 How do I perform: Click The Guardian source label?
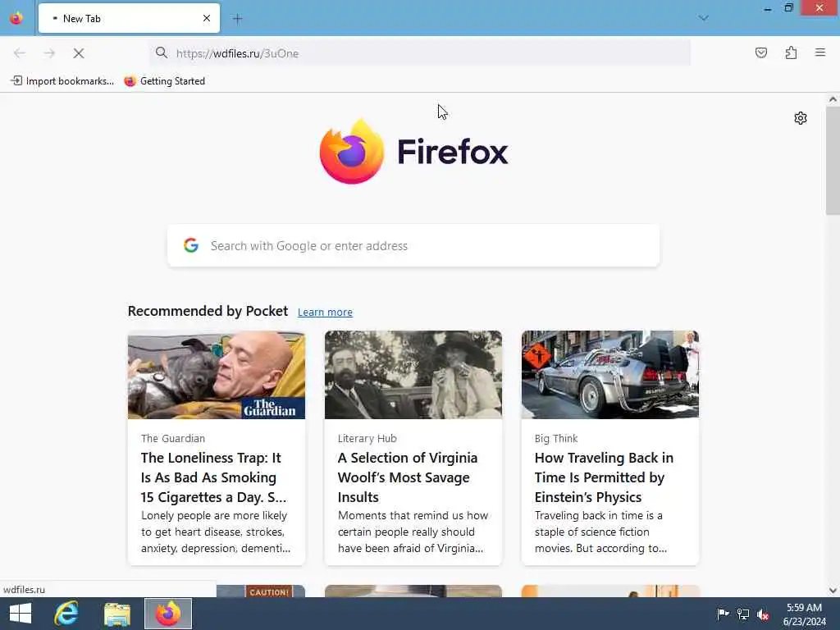173,438
